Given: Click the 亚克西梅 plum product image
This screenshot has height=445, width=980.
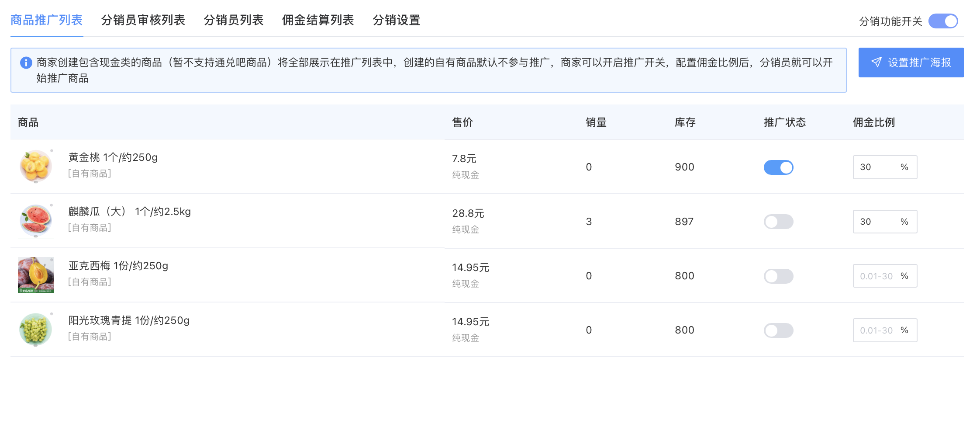Looking at the screenshot, I should coord(36,275).
